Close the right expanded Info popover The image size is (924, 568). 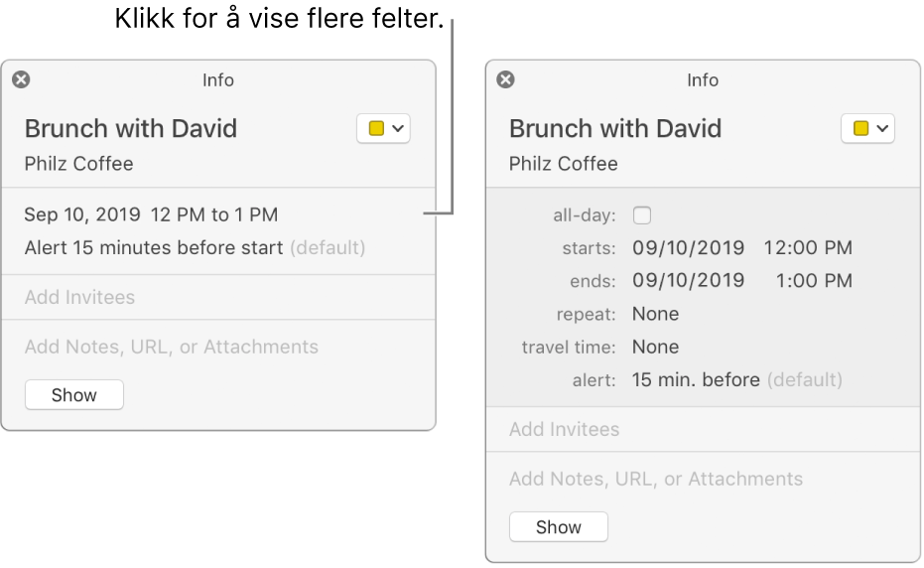[x=505, y=79]
